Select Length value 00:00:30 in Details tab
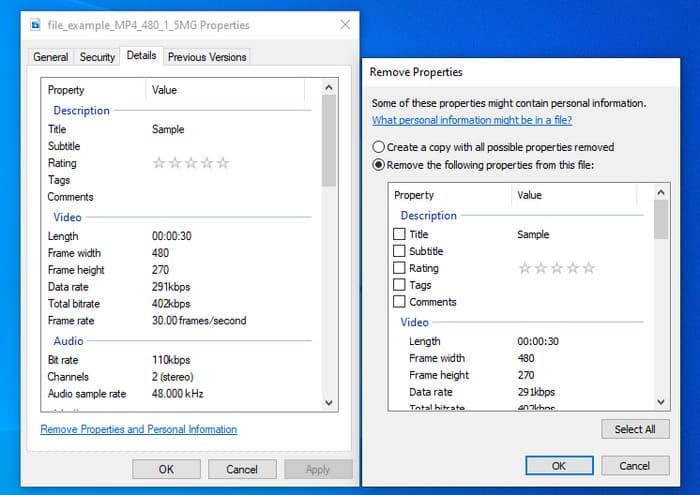Screen dimensions: 700x495 (171, 236)
